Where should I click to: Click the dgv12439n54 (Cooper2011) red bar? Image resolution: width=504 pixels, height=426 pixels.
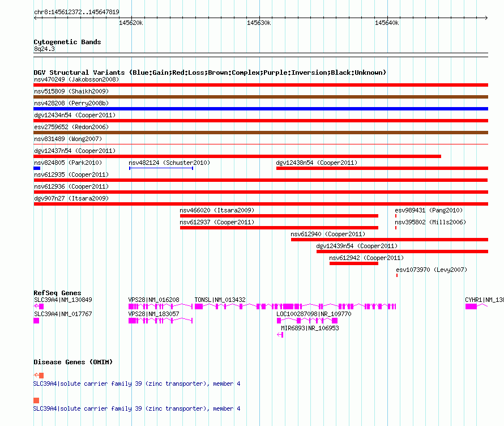click(402, 252)
